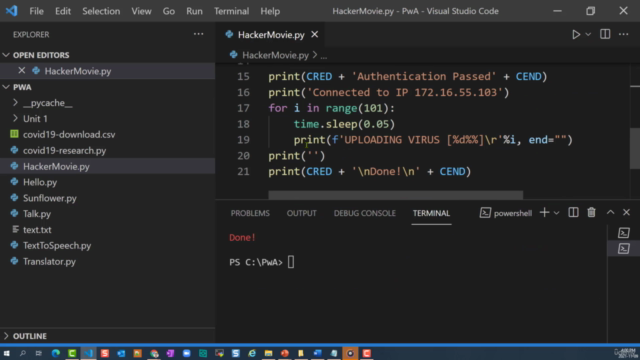The image size is (640, 360).
Task: Open the View menu
Action: 141,11
